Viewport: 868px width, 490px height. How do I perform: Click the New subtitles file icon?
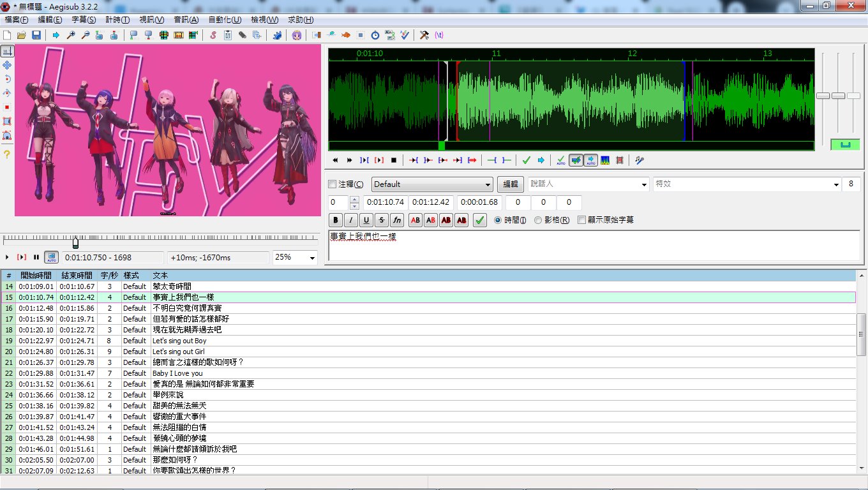click(x=8, y=35)
